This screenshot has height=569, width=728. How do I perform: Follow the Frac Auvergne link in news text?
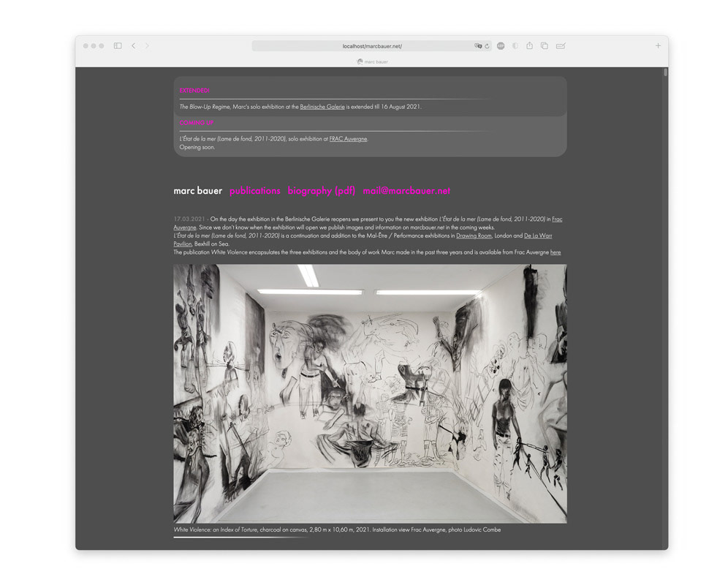(x=557, y=219)
